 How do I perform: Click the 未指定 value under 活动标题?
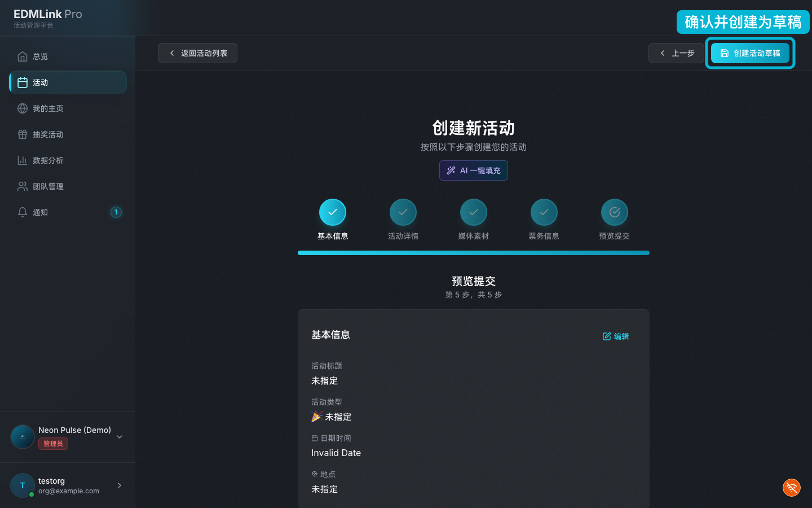325,381
